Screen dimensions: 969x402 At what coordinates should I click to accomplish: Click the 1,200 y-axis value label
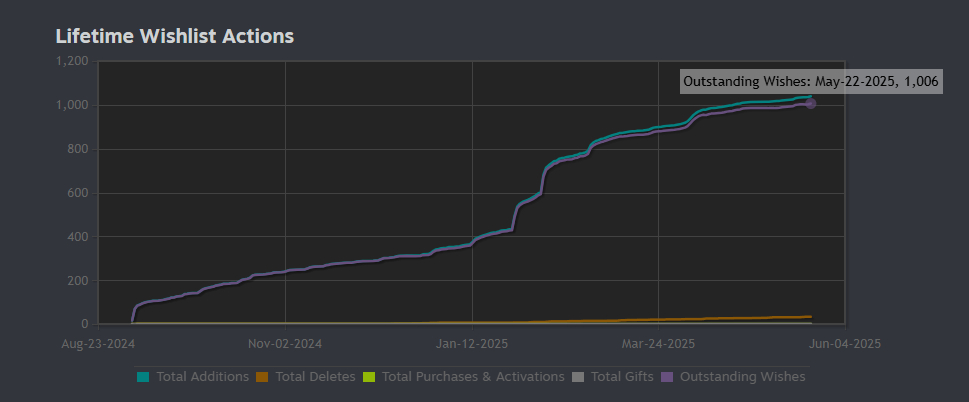(73, 61)
